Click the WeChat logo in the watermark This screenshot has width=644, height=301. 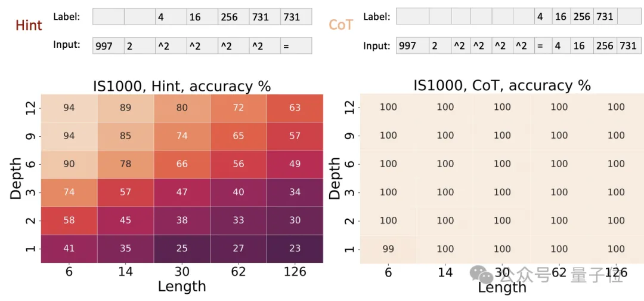(482, 274)
